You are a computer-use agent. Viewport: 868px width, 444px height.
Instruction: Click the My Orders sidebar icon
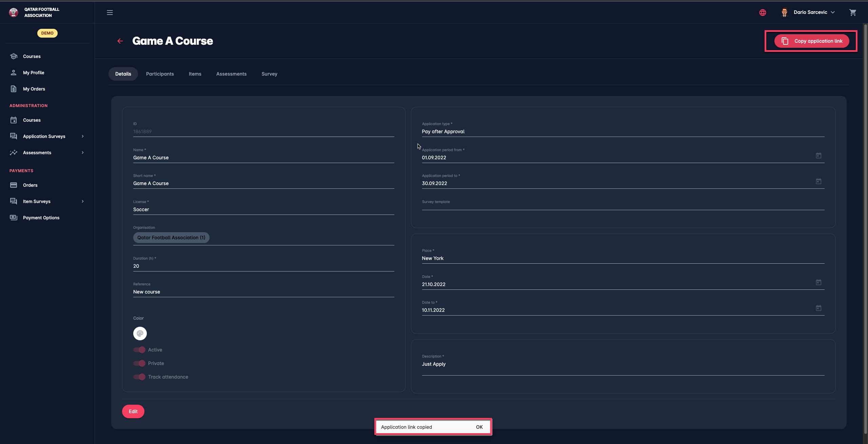(x=14, y=89)
